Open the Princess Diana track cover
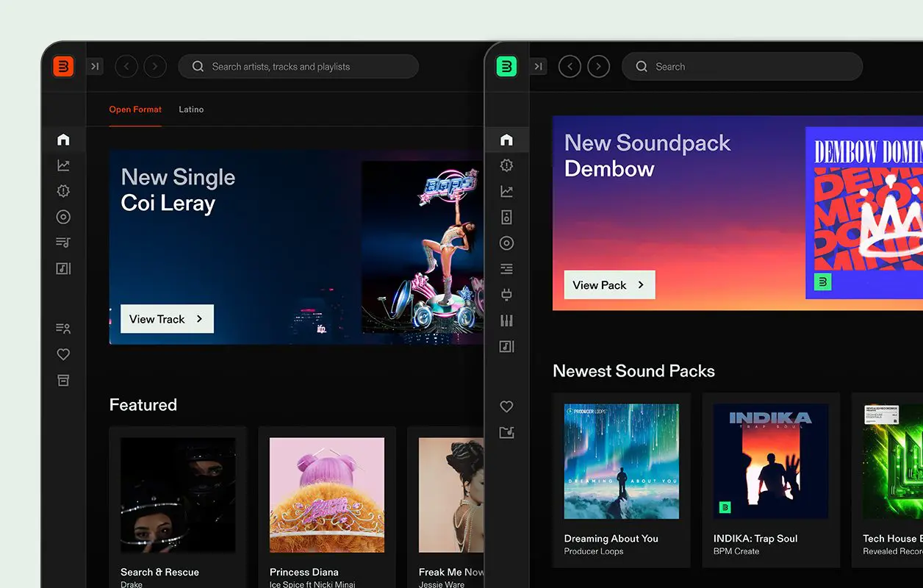 point(327,495)
